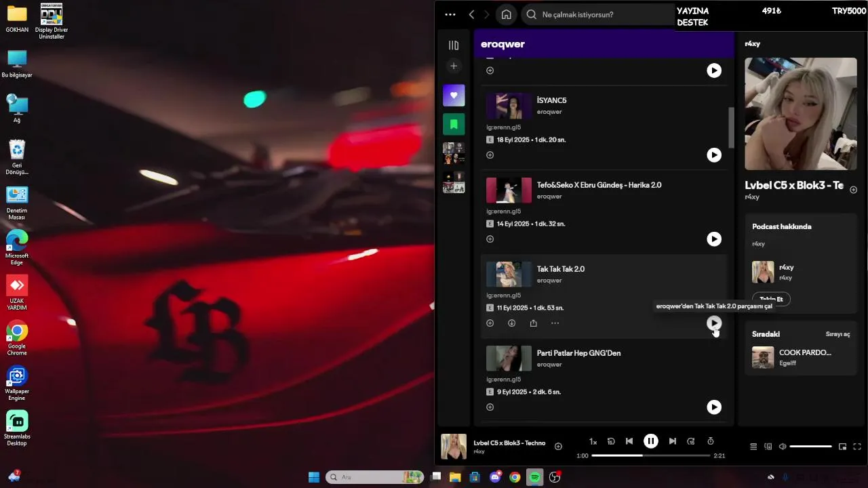The image size is (868, 488).
Task: Skip to previous track
Action: (629, 441)
